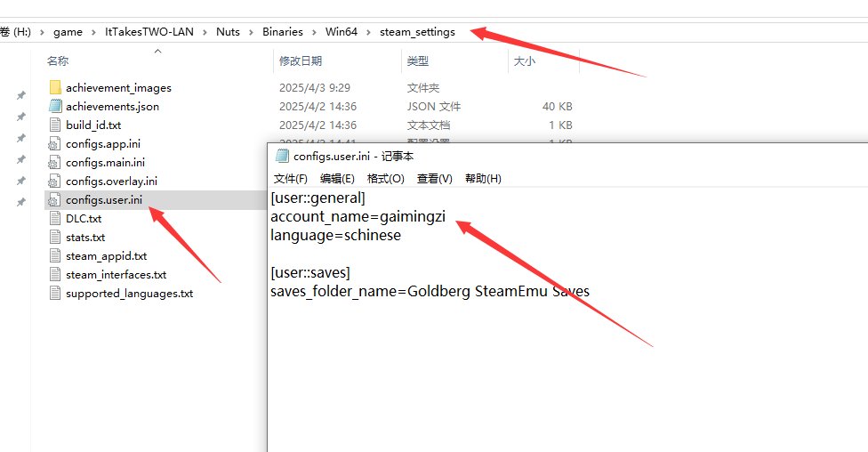Click the DLC.txt file icon
This screenshot has width=868, height=452.
(x=55, y=218)
